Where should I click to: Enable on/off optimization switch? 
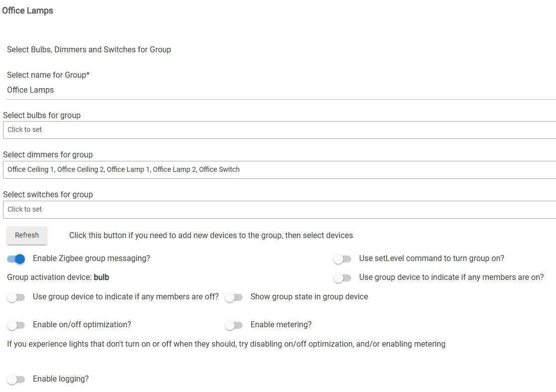(x=16, y=325)
